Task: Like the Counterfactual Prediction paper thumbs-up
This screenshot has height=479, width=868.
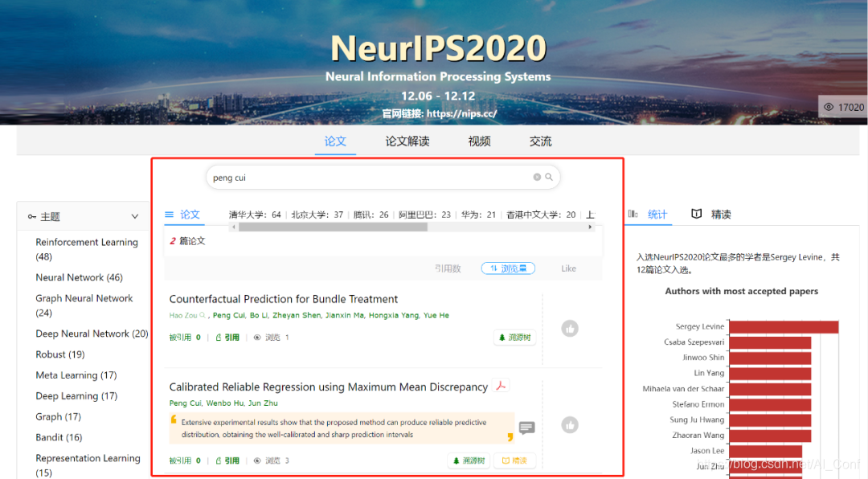Action: (570, 329)
